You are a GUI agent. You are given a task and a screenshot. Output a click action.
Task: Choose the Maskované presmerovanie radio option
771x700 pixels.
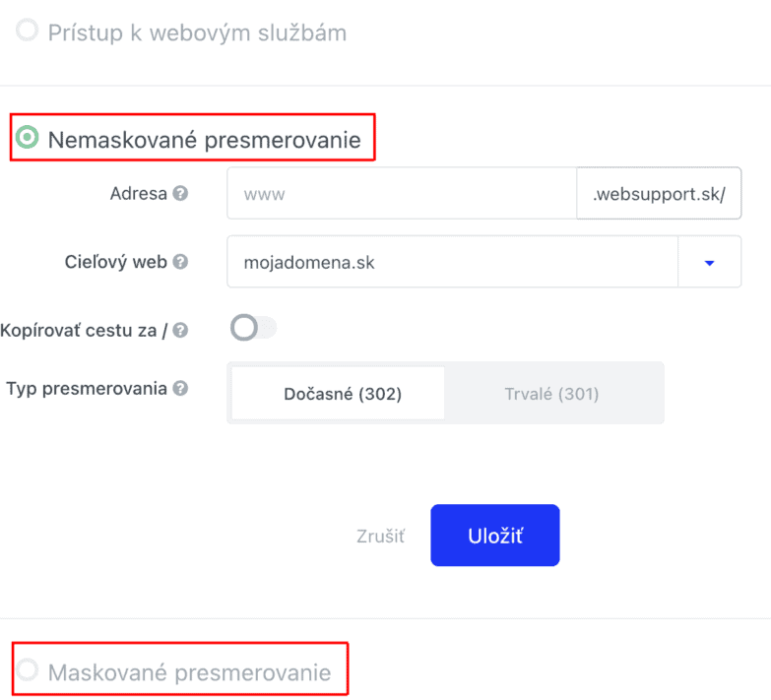[27, 669]
